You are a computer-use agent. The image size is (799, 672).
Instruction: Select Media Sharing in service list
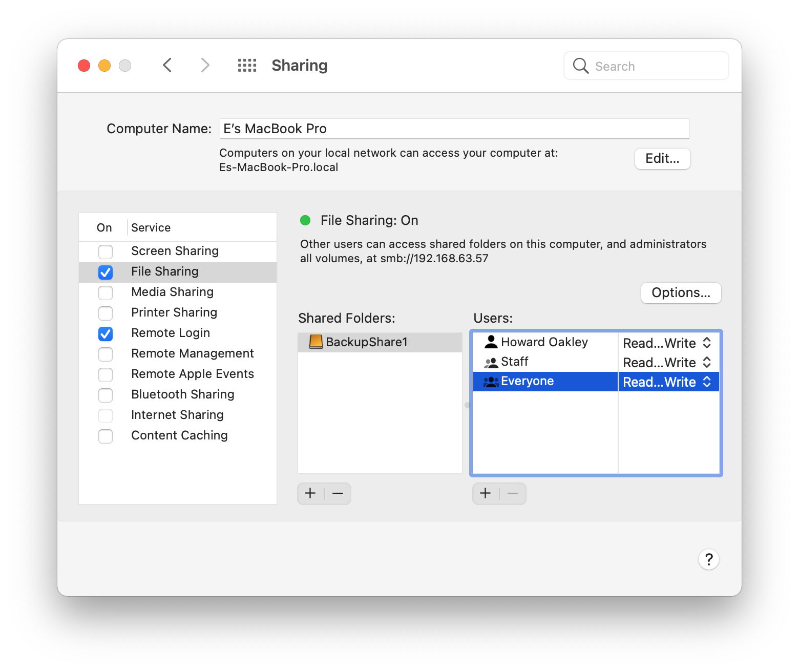coord(172,292)
